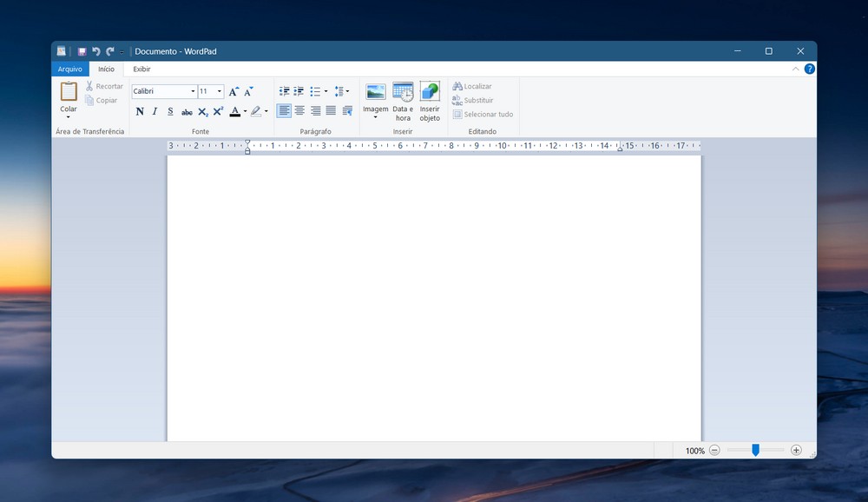This screenshot has height=502, width=868.
Task: Open the bullet list style dropdown
Action: click(325, 91)
